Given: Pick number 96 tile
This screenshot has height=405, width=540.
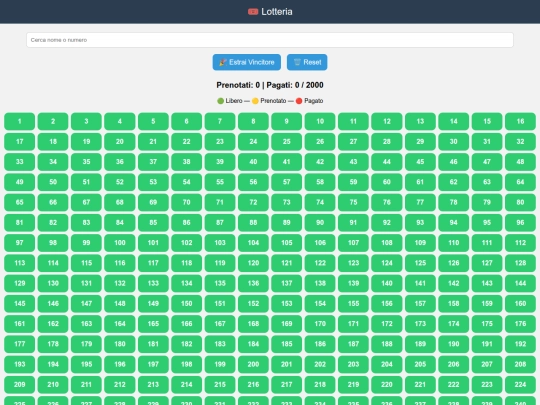Looking at the screenshot, I should [x=520, y=222].
